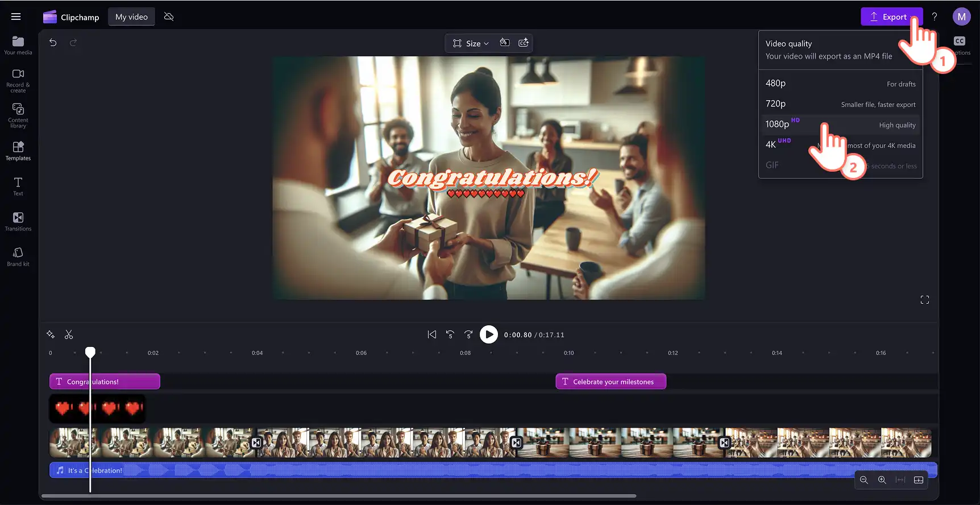The image size is (980, 505).
Task: Click 0:14 mark on timeline ruler
Action: pyautogui.click(x=776, y=353)
